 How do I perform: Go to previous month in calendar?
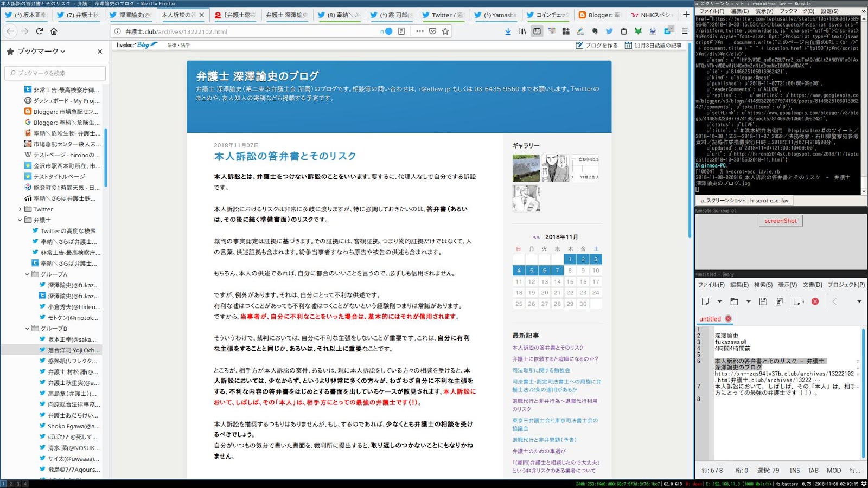[536, 237]
